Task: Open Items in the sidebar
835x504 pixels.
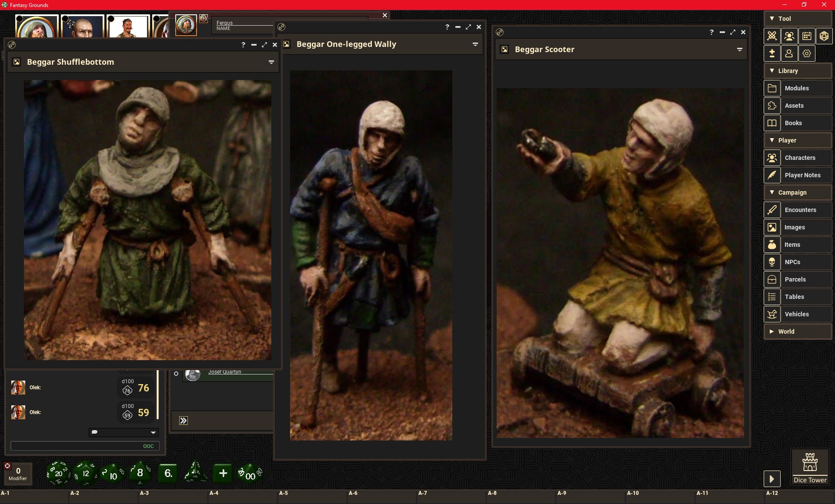Action: (798, 245)
